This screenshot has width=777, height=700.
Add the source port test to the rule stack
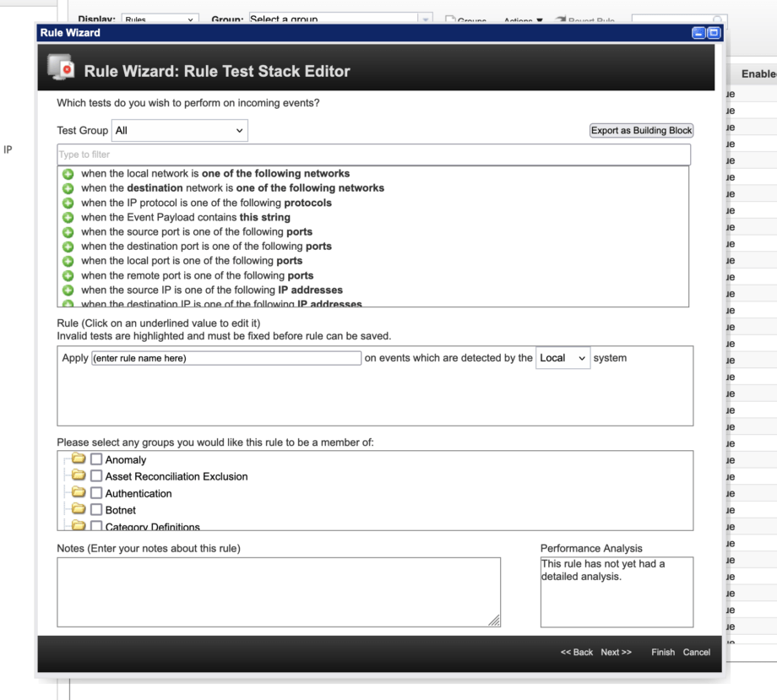pos(68,231)
